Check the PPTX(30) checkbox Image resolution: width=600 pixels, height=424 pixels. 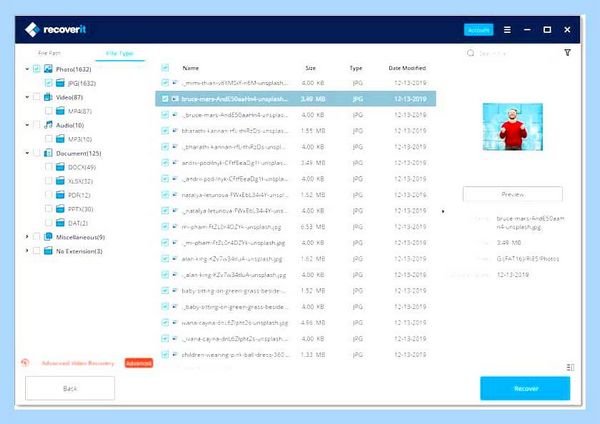(49, 209)
